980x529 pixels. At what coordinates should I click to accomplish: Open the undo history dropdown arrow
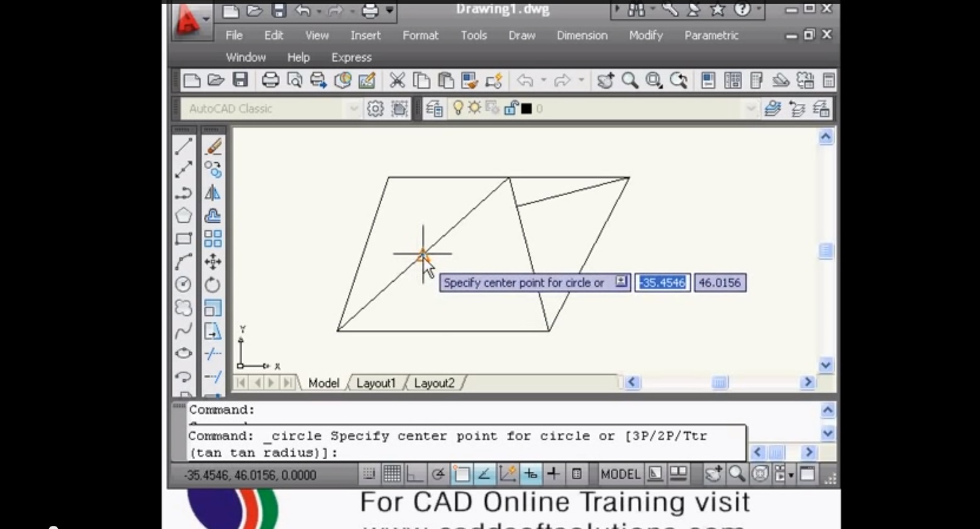[543, 81]
